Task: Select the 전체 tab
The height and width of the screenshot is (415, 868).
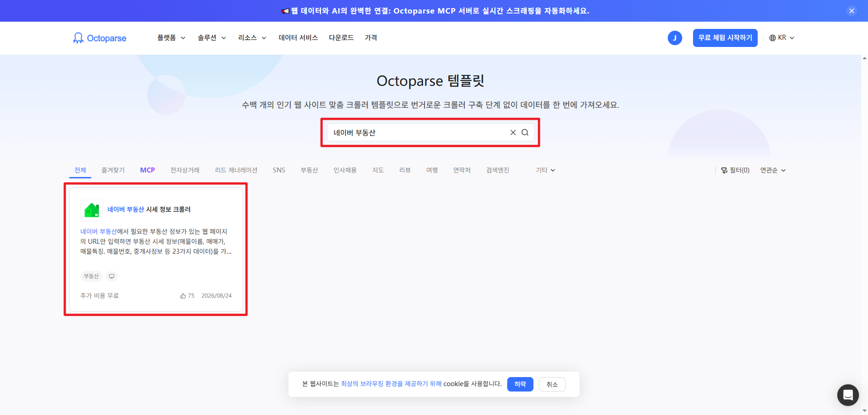Action: point(80,170)
